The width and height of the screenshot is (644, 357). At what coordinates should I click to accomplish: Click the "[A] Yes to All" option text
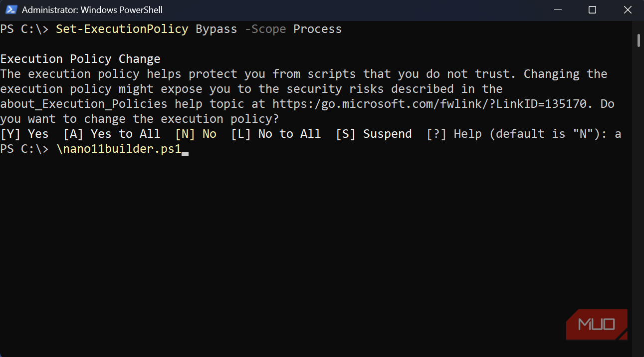[112, 134]
